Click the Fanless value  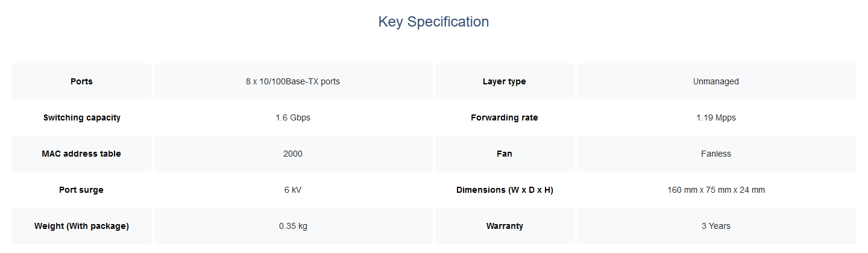click(x=716, y=154)
